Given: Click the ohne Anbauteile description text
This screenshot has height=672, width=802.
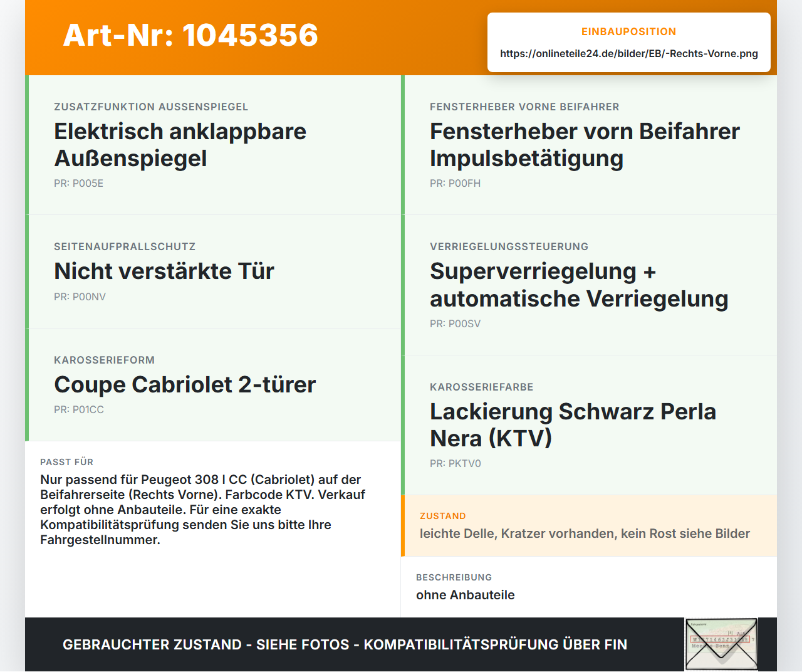Looking at the screenshot, I should click(466, 595).
